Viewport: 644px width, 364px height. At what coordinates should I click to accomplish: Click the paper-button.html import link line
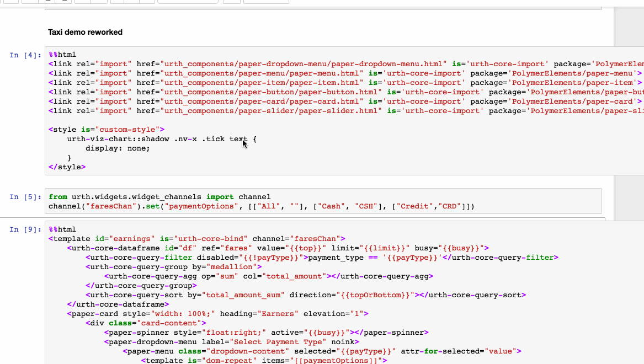[346, 92]
